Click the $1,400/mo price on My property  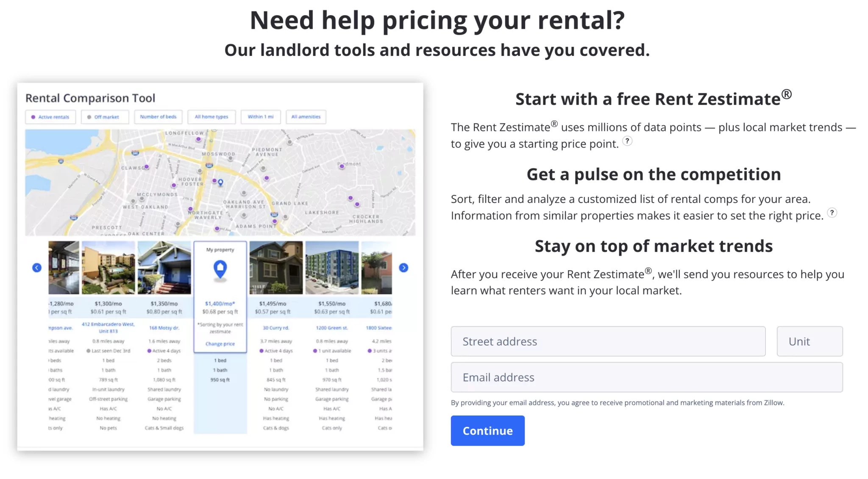click(x=220, y=304)
